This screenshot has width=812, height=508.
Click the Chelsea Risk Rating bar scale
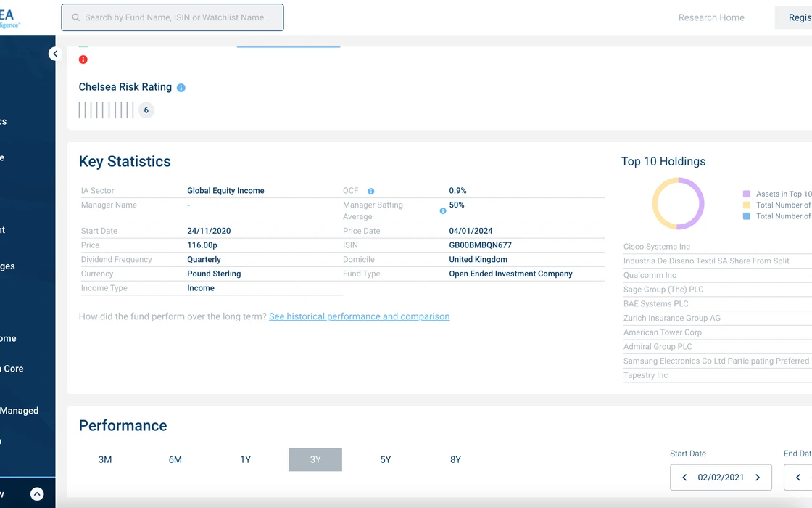(106, 110)
